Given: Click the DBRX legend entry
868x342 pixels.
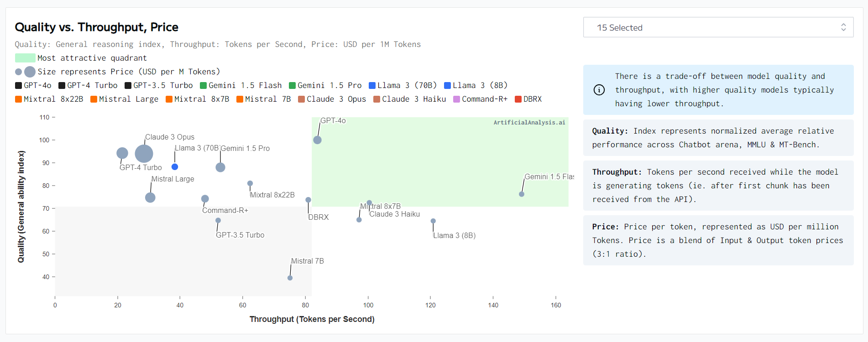Looking at the screenshot, I should [x=528, y=99].
